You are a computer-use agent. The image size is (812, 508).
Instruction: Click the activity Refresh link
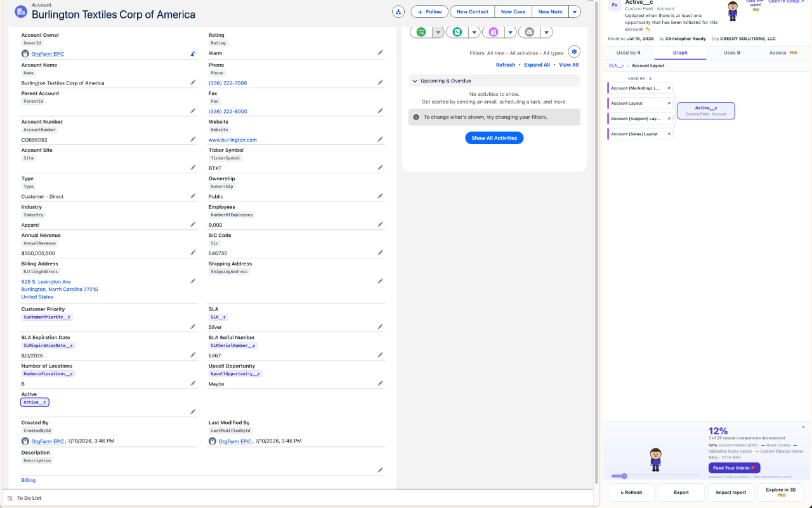pyautogui.click(x=506, y=65)
